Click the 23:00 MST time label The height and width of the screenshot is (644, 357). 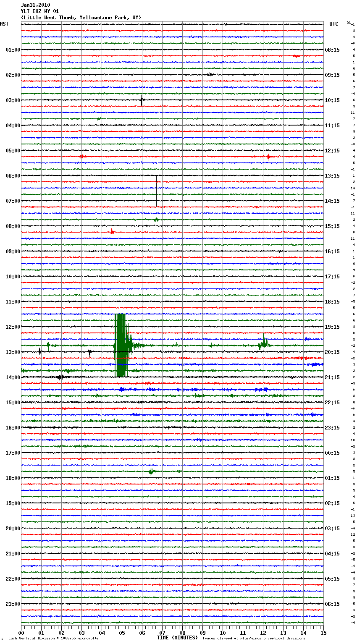click(x=13, y=604)
